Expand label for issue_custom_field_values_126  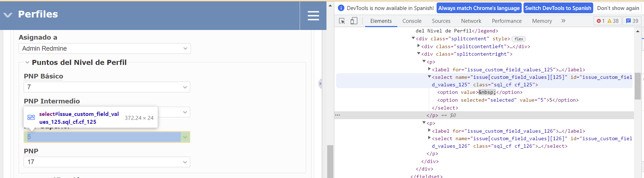[429, 131]
